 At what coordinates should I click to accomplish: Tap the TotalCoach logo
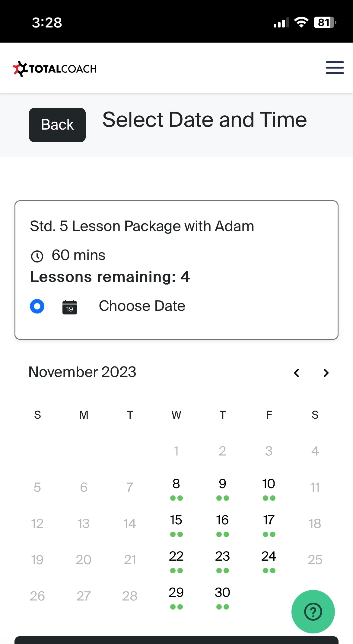(55, 69)
